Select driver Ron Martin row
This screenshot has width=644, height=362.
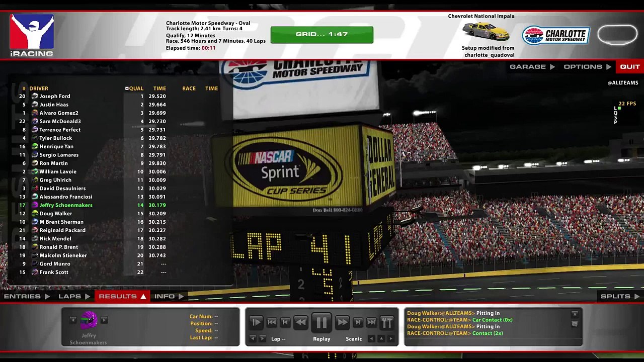93,163
